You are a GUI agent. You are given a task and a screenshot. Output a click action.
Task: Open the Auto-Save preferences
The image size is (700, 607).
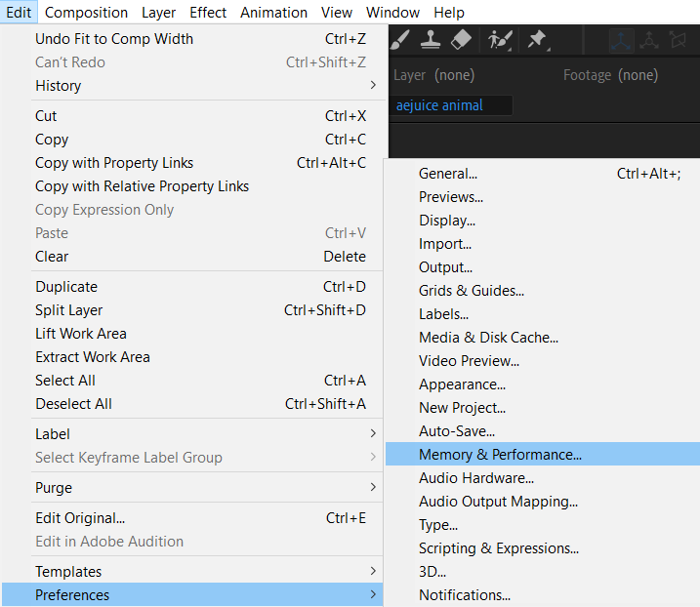click(x=457, y=431)
